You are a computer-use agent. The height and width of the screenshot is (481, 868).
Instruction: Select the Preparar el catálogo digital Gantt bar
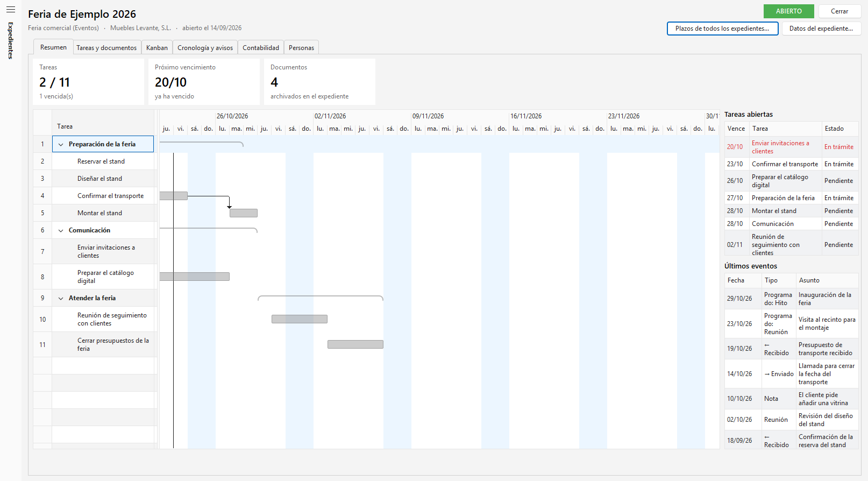(x=195, y=277)
